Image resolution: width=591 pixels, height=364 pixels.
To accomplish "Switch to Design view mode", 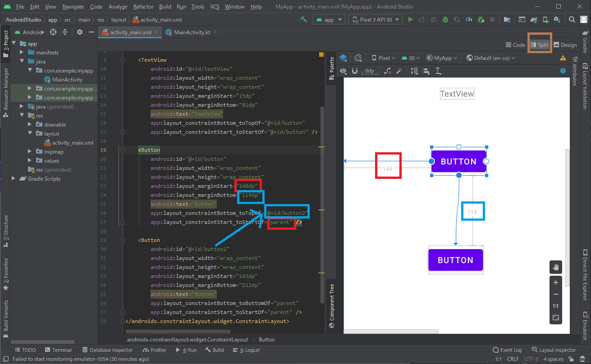I will point(565,45).
